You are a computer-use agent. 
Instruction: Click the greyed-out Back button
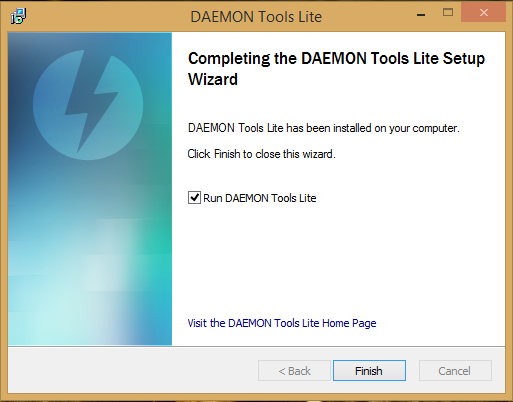294,370
